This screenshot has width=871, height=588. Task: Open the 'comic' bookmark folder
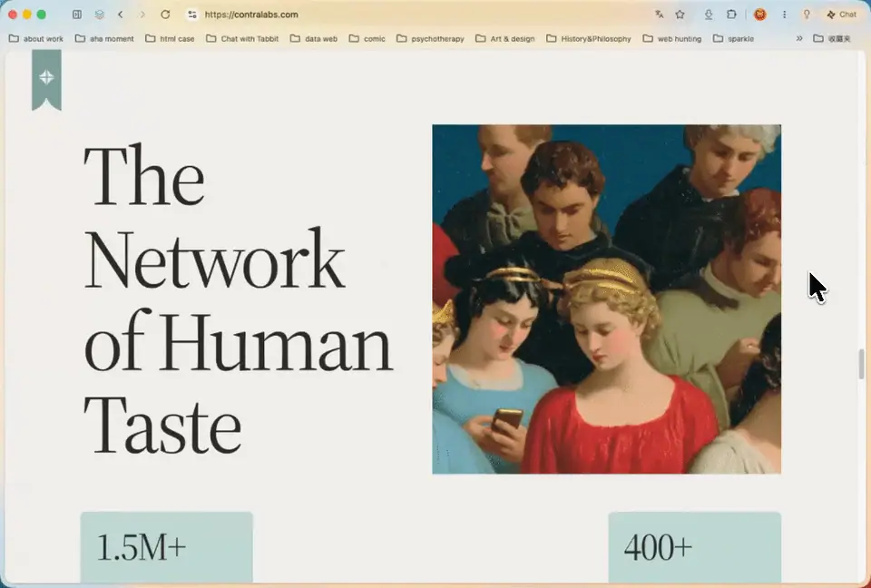click(x=367, y=38)
